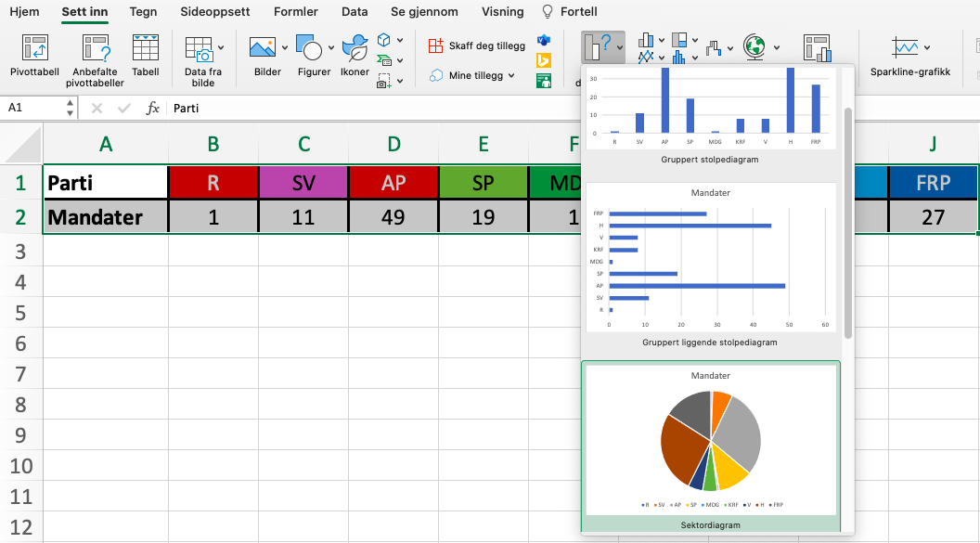Viewport: 980px width, 543px height.
Task: Select Anbefalte pivottabeller
Action: tap(94, 56)
